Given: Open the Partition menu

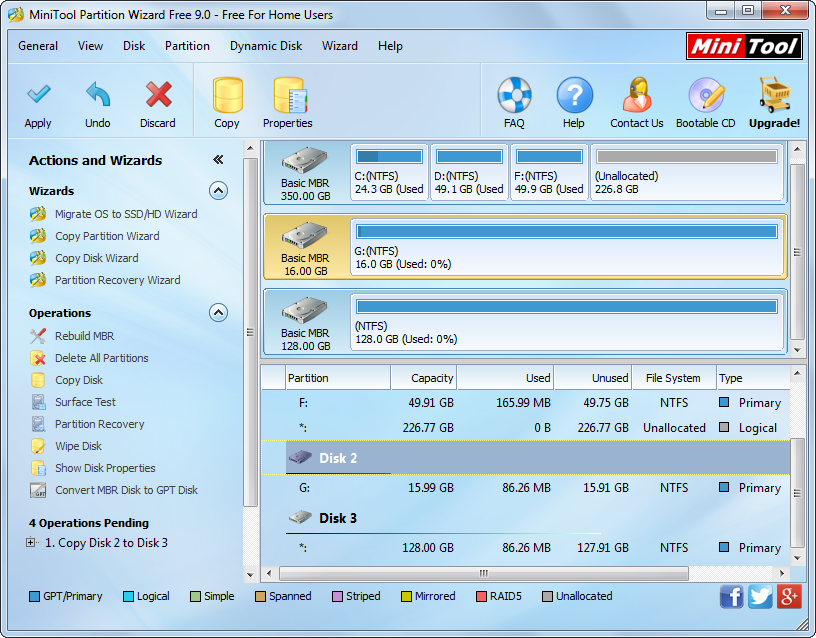Looking at the screenshot, I should 187,46.
